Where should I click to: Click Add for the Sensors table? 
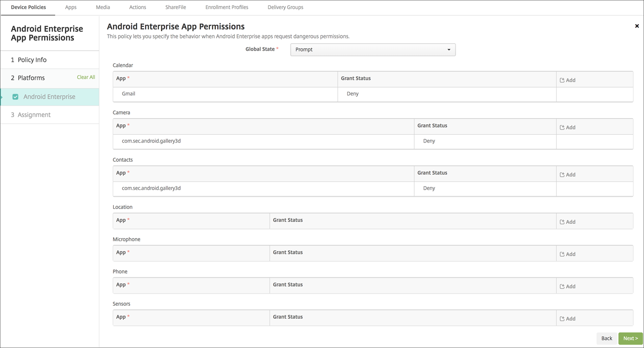567,318
